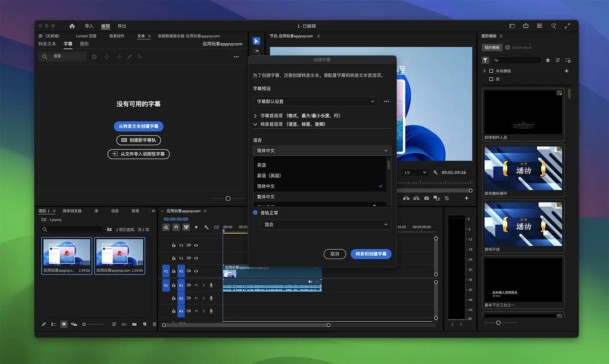Screen dimensions: 609x364
Task: Click the project panel thumbnail size slider
Action: (x=84, y=324)
